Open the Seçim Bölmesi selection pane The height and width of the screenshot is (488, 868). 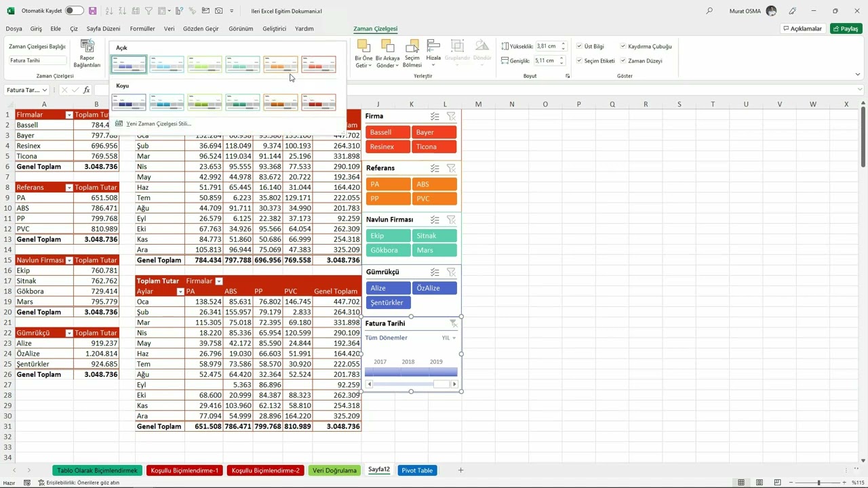tap(412, 54)
